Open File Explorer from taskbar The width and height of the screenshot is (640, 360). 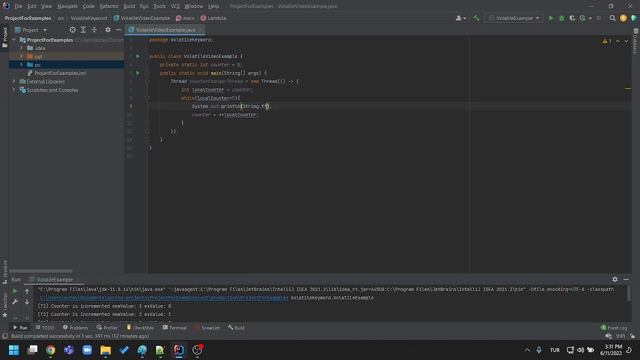105,350
